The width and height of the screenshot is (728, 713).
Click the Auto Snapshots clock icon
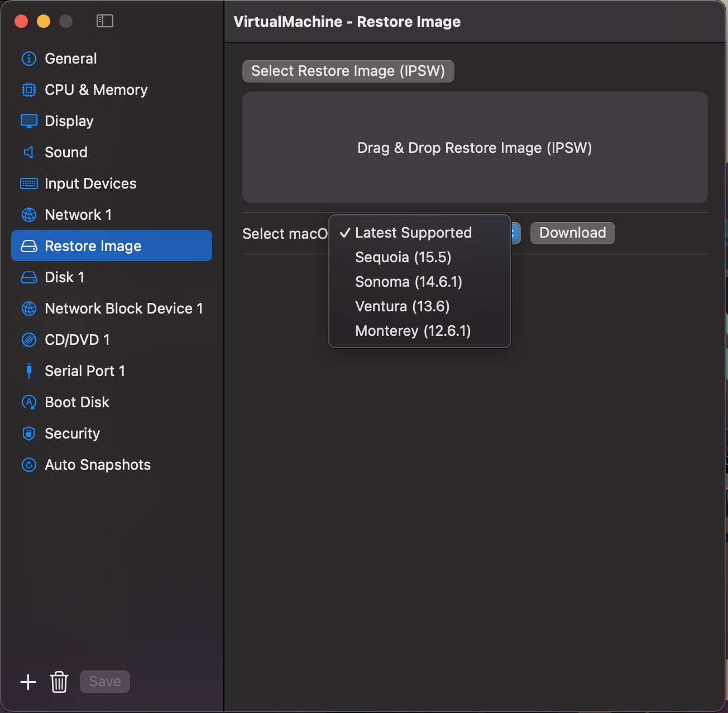[29, 465]
